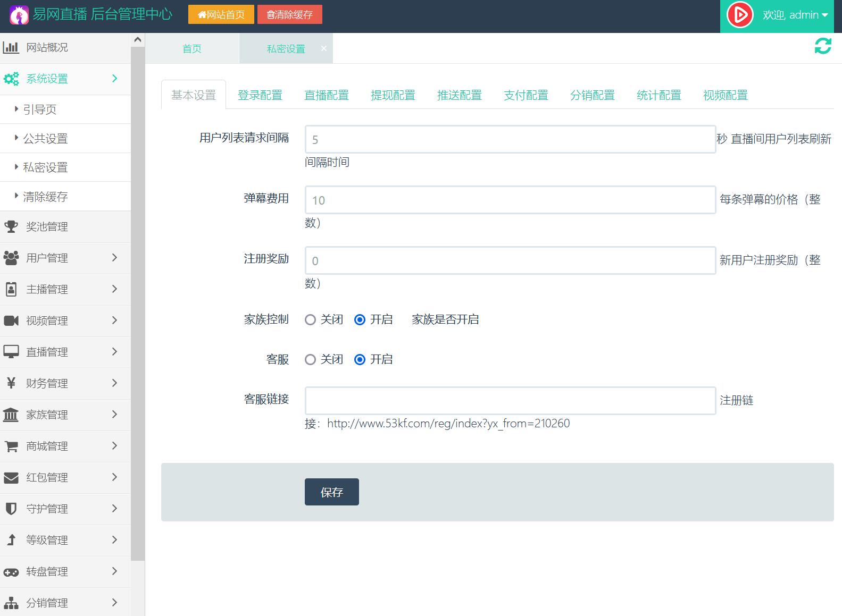This screenshot has height=616, width=842.
Task: Switch to the 分销配置 tab
Action: pyautogui.click(x=592, y=95)
